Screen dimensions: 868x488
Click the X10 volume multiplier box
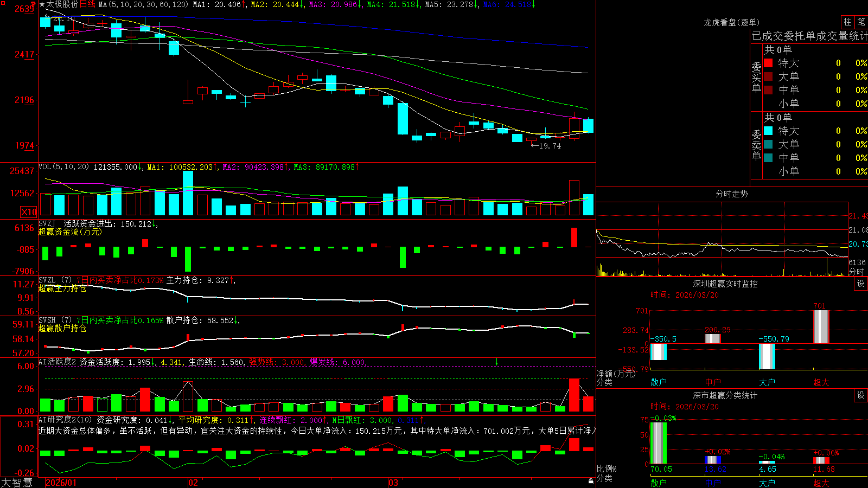[29, 212]
